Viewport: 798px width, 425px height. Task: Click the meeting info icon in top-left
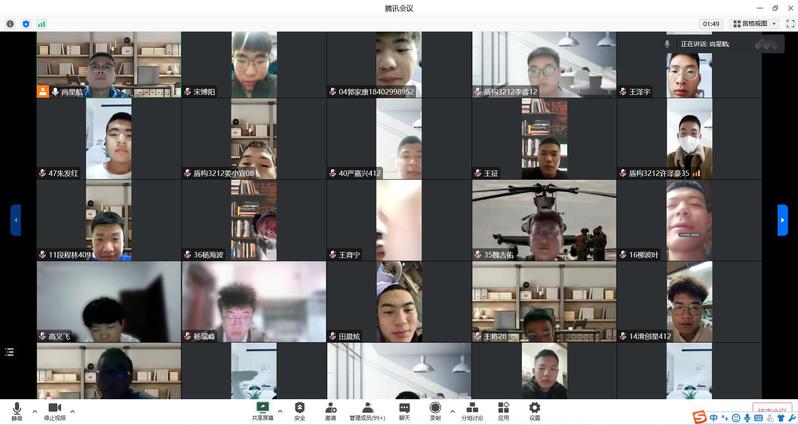[x=10, y=23]
